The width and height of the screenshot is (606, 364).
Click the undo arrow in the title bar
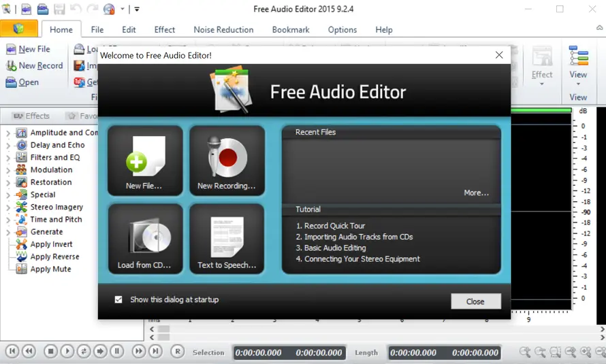[x=76, y=8]
